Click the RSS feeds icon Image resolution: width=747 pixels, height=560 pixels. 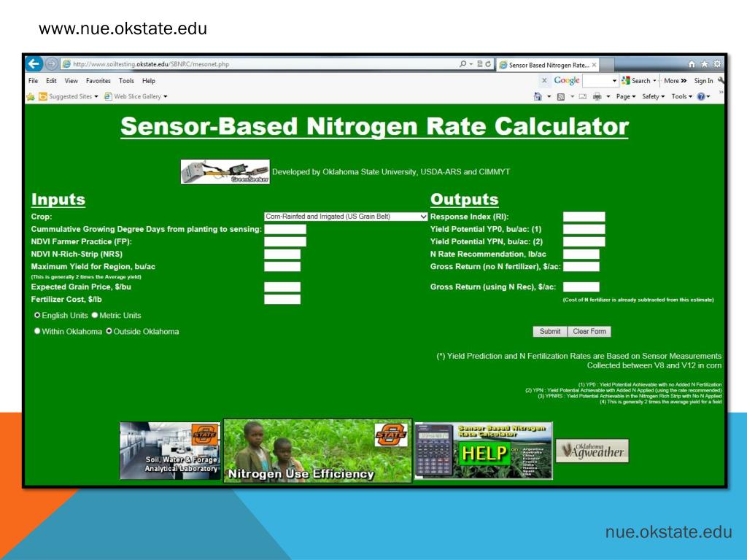[x=561, y=97]
